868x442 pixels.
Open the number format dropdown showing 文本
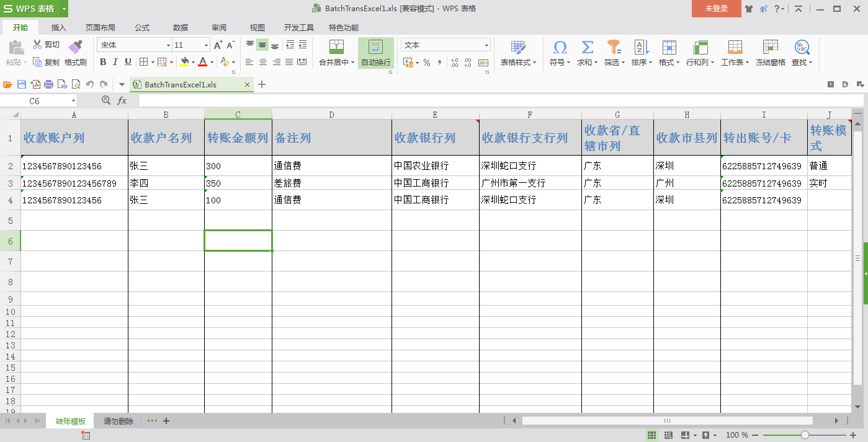486,45
